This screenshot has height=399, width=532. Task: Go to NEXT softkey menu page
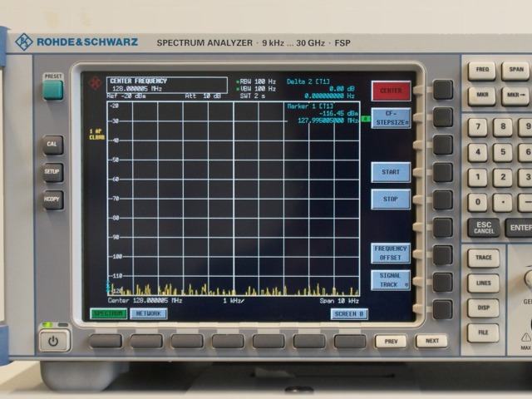pyautogui.click(x=431, y=341)
